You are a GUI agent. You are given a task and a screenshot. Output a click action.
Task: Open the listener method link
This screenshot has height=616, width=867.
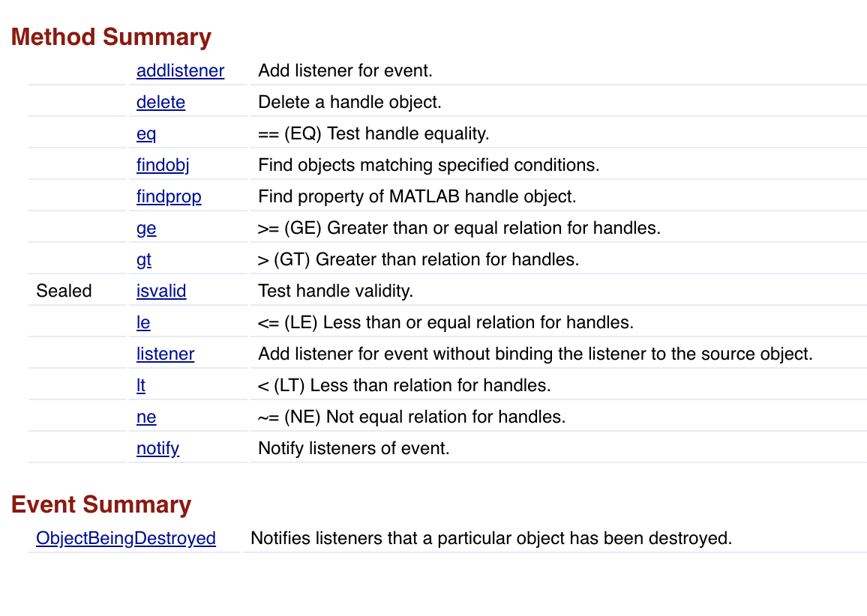[x=165, y=354]
